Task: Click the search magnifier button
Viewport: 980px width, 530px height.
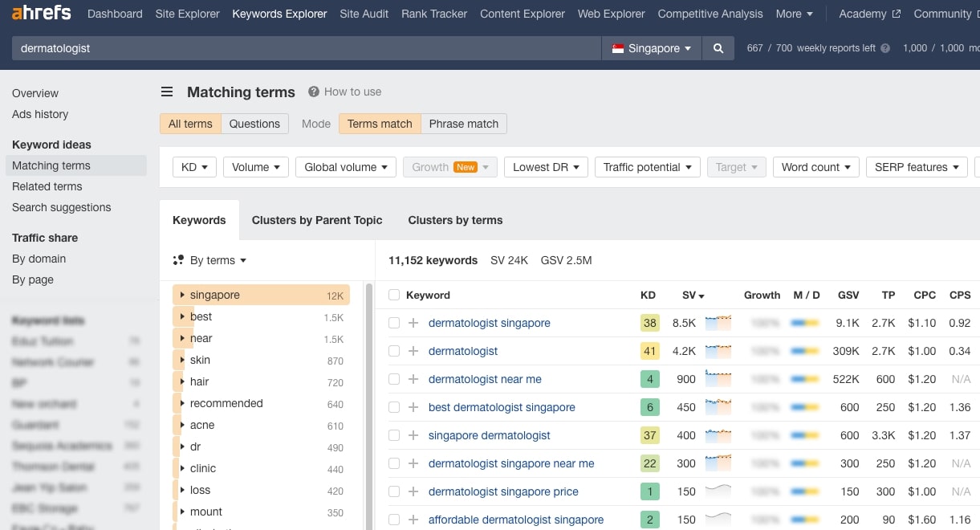Action: (718, 48)
